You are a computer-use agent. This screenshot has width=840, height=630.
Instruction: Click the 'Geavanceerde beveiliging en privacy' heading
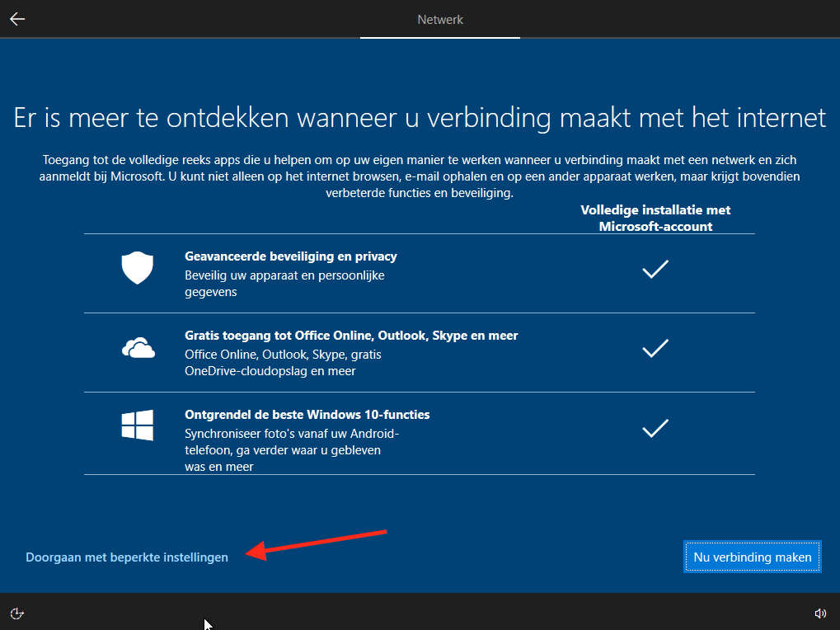pos(291,256)
